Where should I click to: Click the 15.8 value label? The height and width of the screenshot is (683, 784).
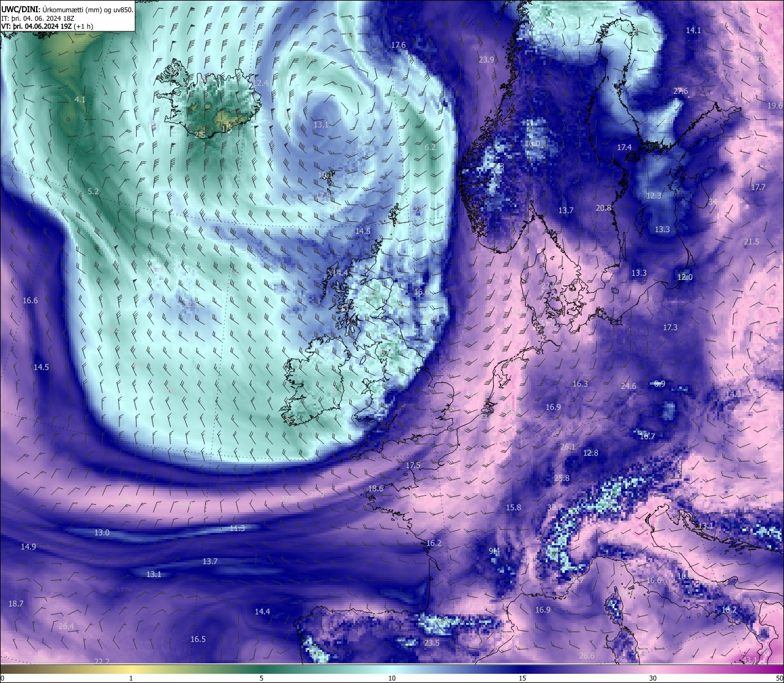coord(513,507)
